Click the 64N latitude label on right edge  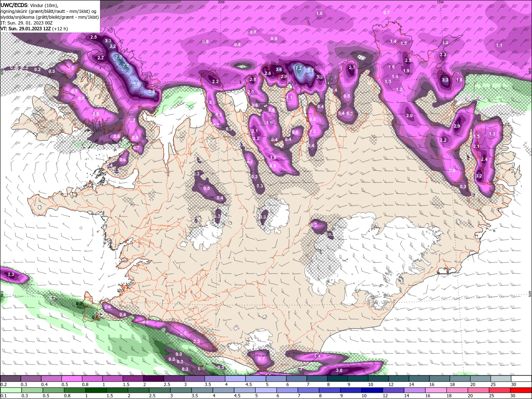pos(530,294)
